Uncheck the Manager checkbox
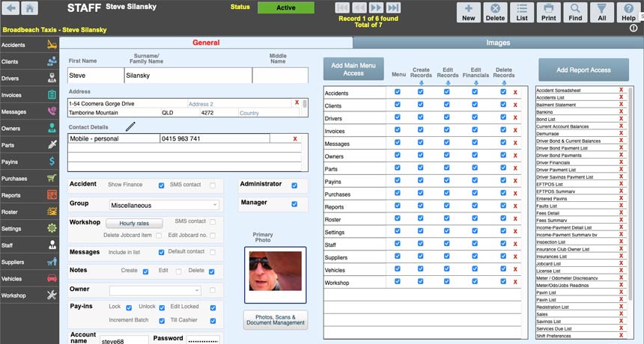Image resolution: width=644 pixels, height=344 pixels. point(294,203)
